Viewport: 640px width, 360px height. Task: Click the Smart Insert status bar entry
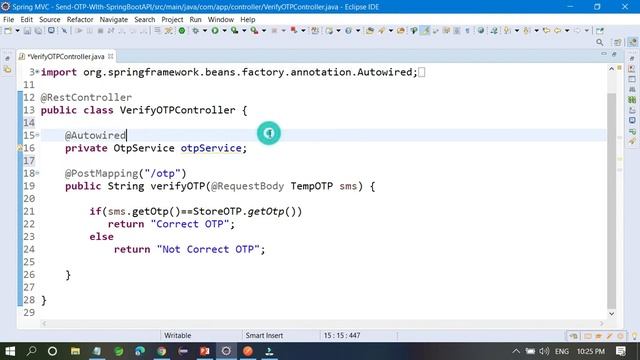[x=264, y=336]
